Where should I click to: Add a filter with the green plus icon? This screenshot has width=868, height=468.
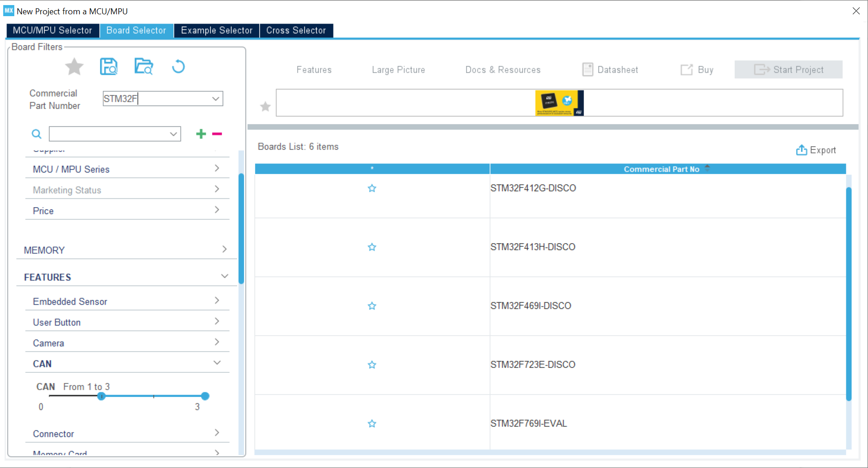pyautogui.click(x=201, y=134)
